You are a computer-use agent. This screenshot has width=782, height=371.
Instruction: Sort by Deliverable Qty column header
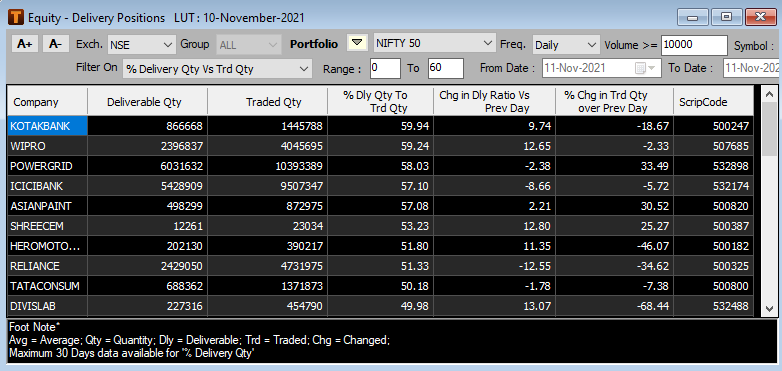147,102
